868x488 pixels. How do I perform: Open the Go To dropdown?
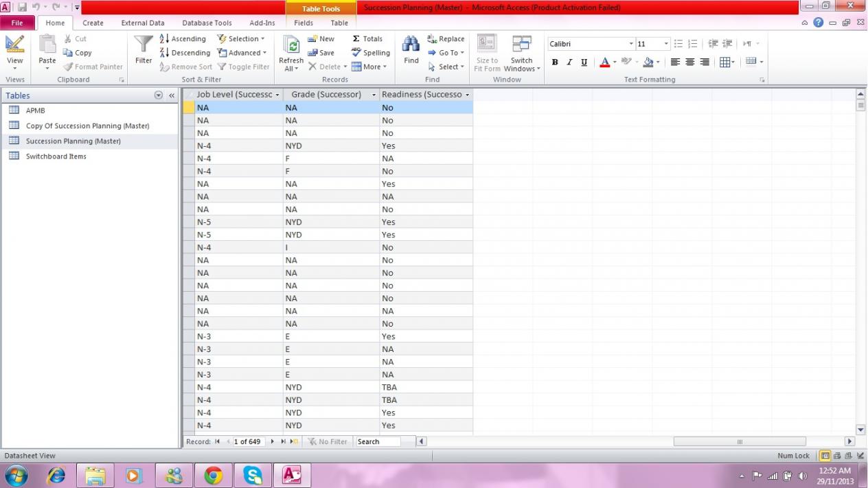click(x=446, y=53)
